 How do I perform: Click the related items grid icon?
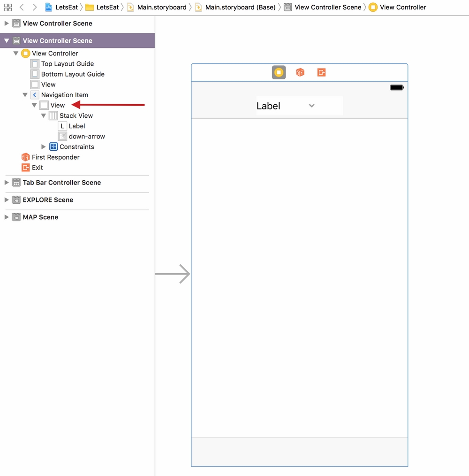(x=8, y=7)
